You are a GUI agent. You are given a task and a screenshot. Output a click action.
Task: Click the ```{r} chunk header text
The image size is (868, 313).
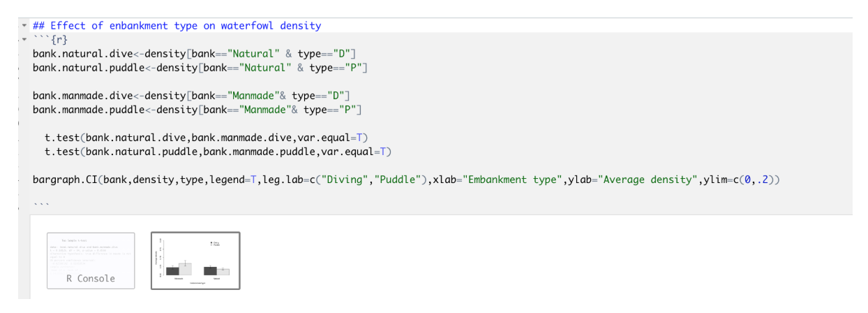[50, 39]
